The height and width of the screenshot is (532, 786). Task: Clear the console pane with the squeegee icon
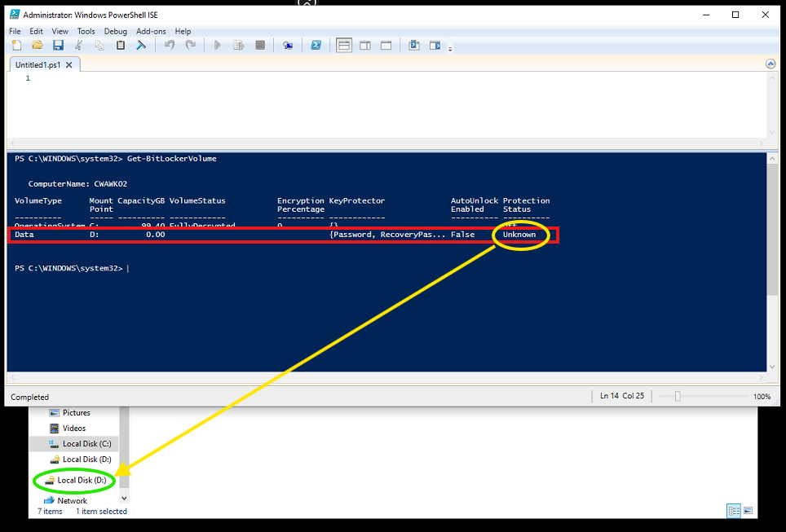coord(141,46)
